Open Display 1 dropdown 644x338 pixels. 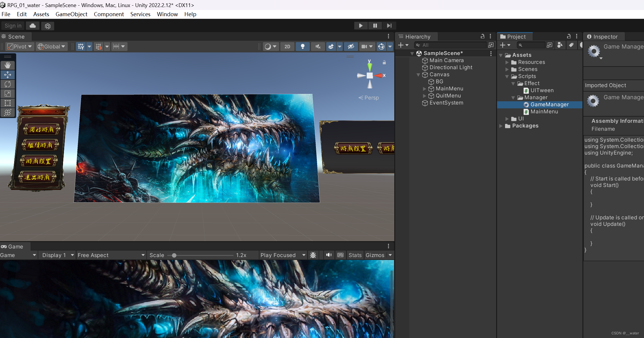[58, 255]
